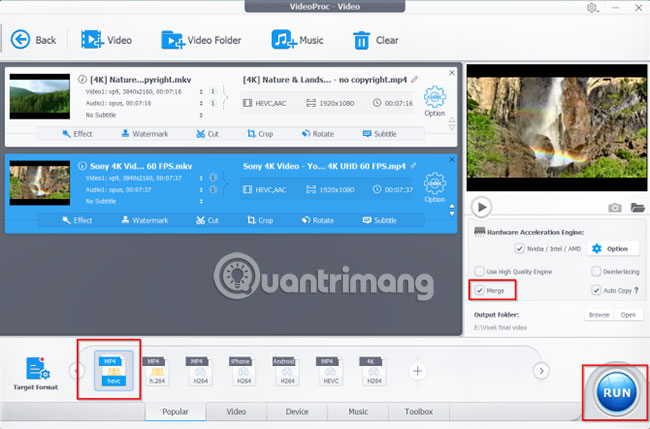Crop the Sony 4K video
Image resolution: width=650 pixels, height=429 pixels.
pyautogui.click(x=260, y=220)
